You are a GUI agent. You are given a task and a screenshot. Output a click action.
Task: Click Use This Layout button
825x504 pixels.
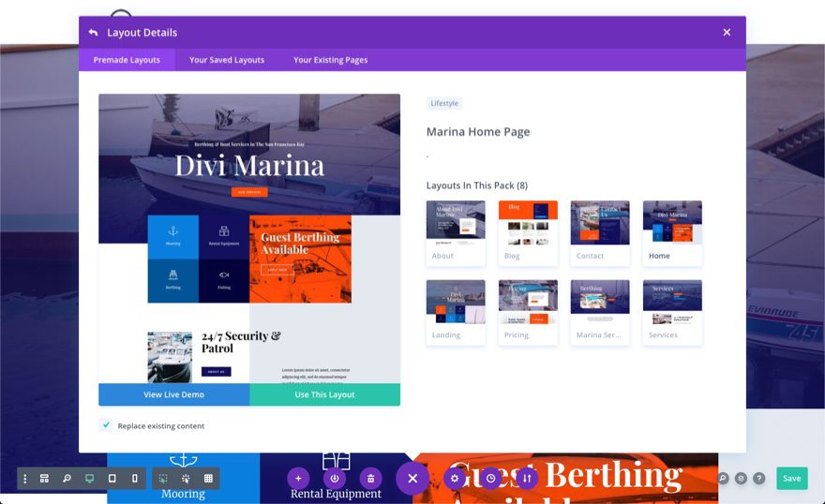click(x=324, y=394)
